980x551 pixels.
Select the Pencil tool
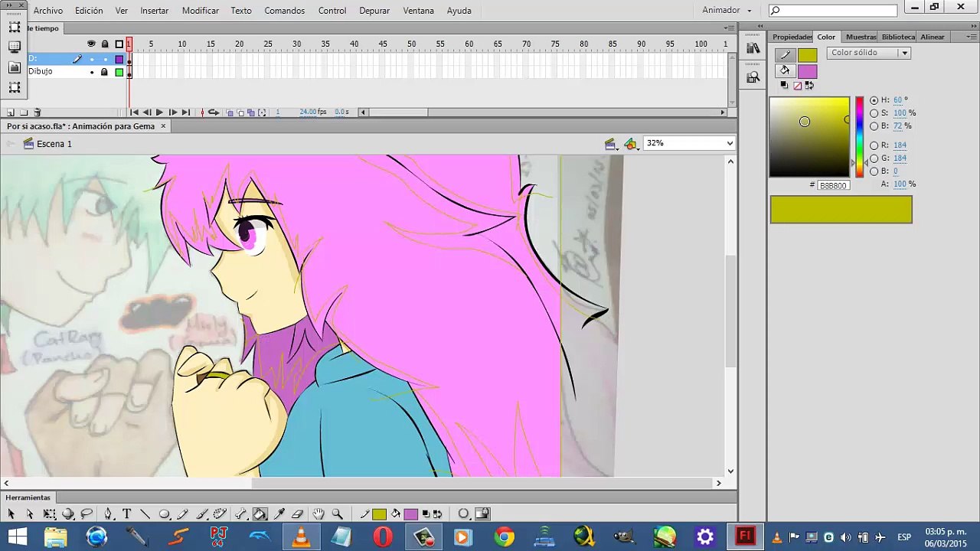(x=183, y=514)
